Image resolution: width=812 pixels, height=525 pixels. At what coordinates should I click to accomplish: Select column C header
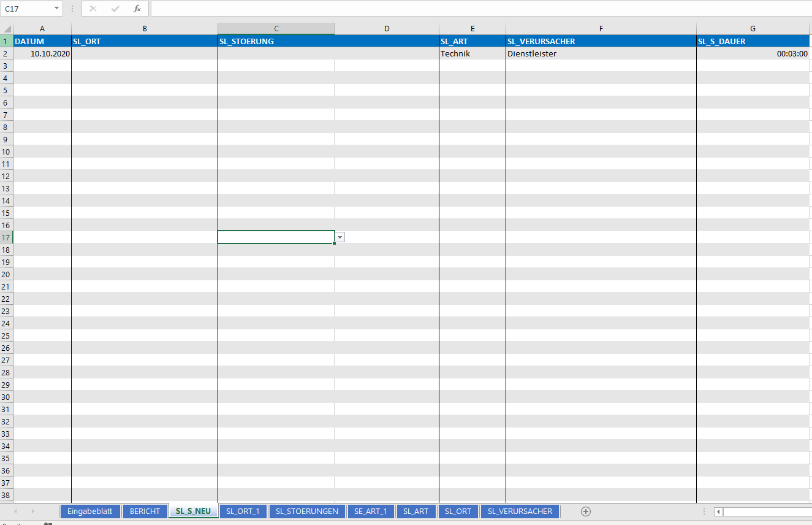[276, 29]
